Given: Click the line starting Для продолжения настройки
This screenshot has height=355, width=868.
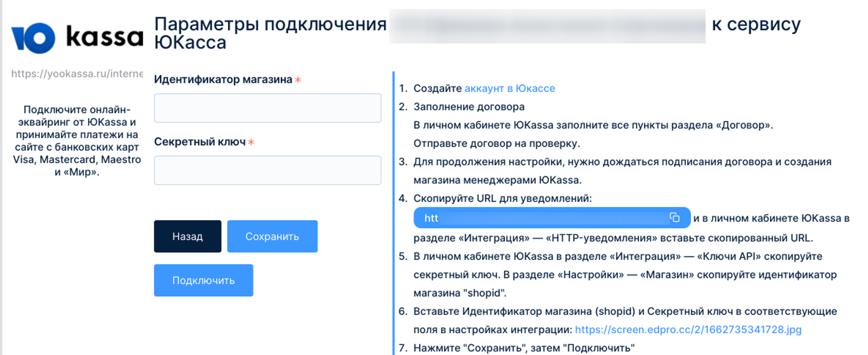Looking at the screenshot, I should click(x=622, y=162).
